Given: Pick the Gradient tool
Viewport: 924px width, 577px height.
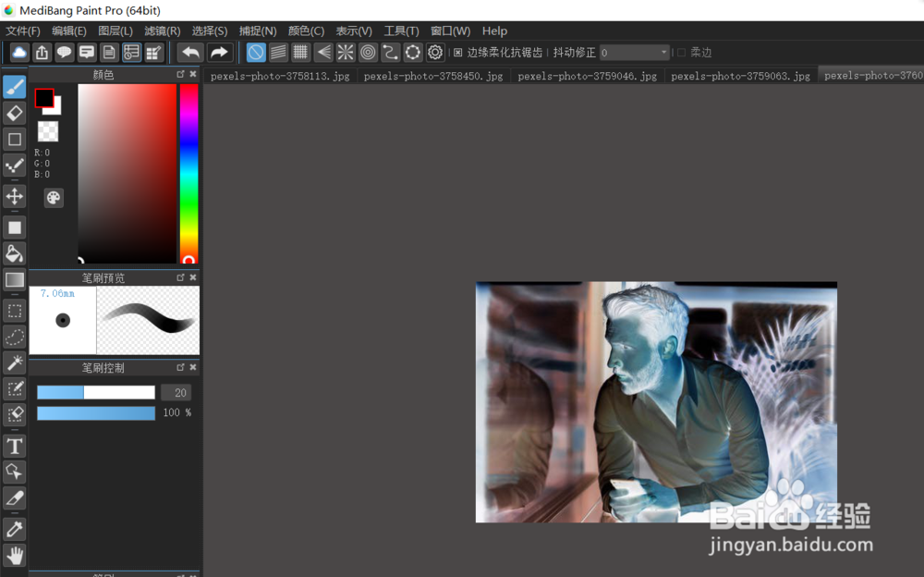Looking at the screenshot, I should pos(15,279).
